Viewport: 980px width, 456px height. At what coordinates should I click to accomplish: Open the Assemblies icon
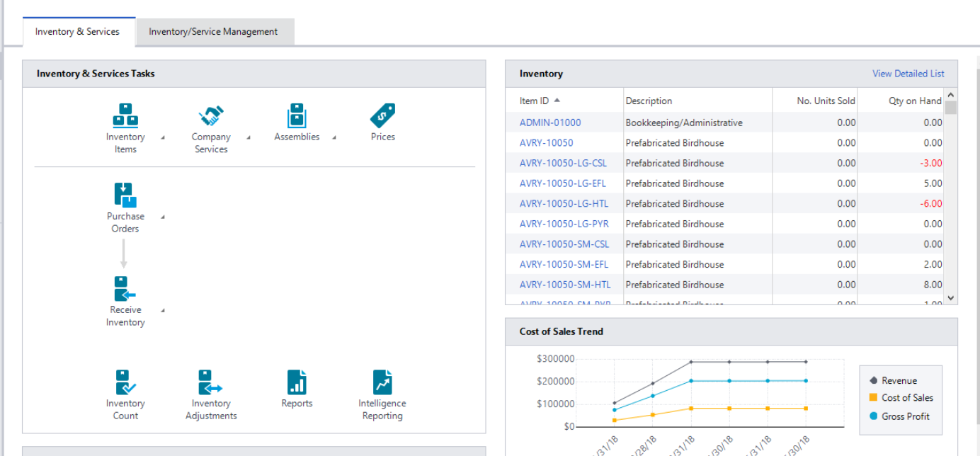[x=297, y=115]
